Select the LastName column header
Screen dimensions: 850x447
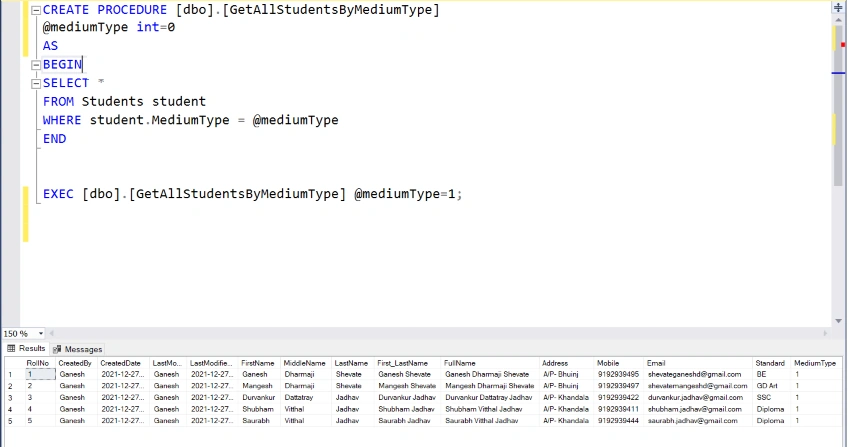tap(351, 363)
